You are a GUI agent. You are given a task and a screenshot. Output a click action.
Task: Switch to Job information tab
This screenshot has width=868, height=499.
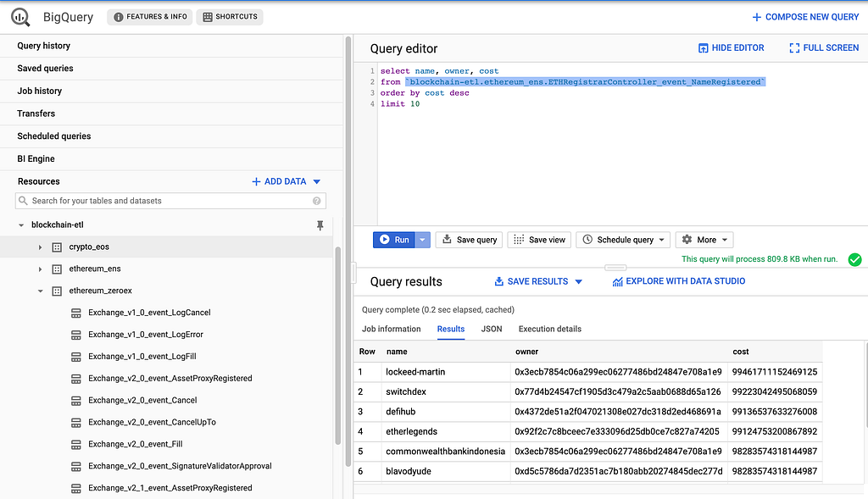392,330
